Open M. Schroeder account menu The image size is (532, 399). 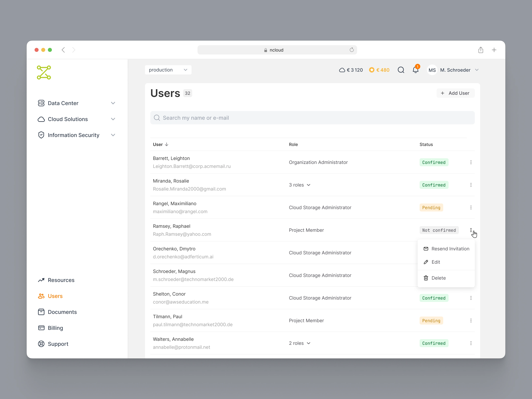(453, 70)
